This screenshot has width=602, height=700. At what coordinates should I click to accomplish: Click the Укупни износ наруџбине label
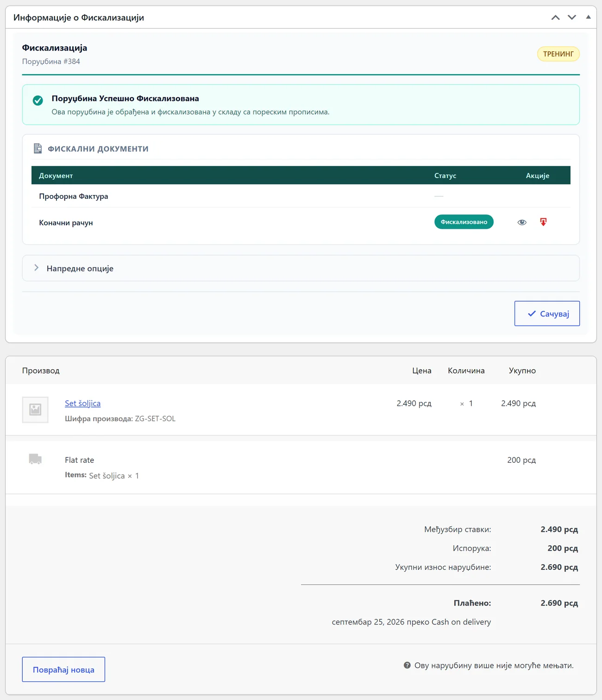(443, 567)
